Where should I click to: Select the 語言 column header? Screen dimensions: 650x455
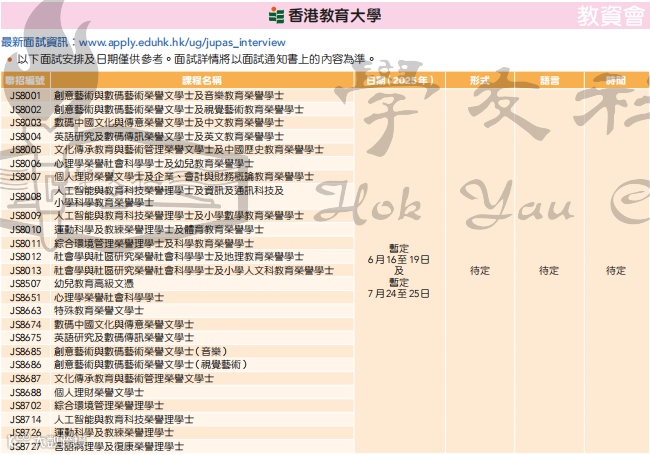(549, 80)
